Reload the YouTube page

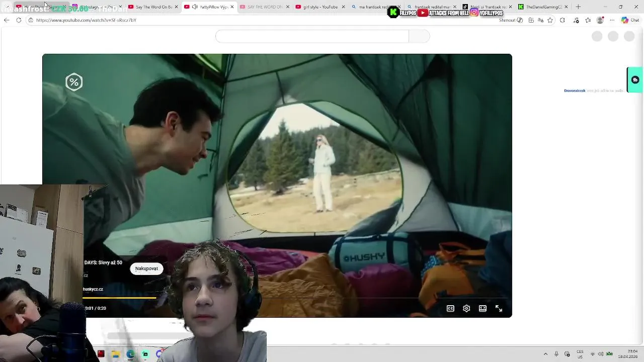[19, 20]
